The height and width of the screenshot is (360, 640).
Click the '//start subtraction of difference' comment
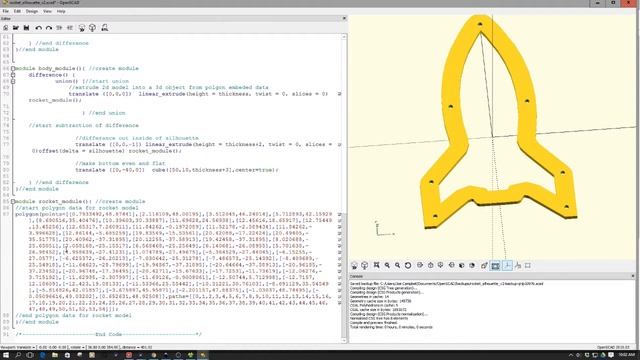[x=84, y=125]
